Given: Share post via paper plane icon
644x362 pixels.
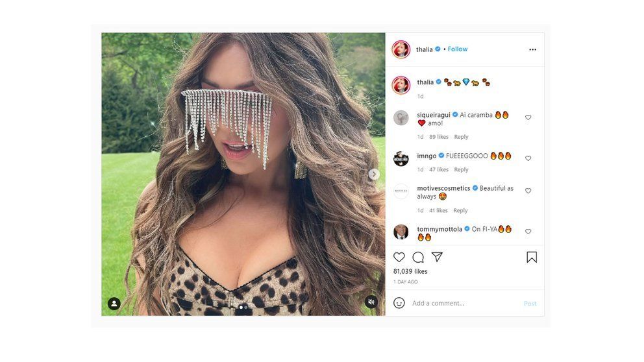Looking at the screenshot, I should click(437, 257).
